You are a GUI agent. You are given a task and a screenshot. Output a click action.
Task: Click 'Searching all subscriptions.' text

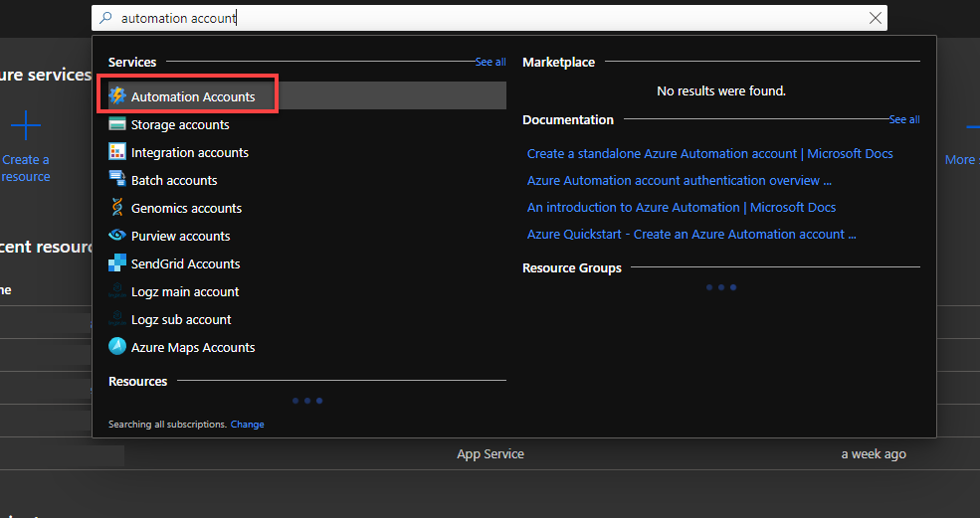point(167,424)
